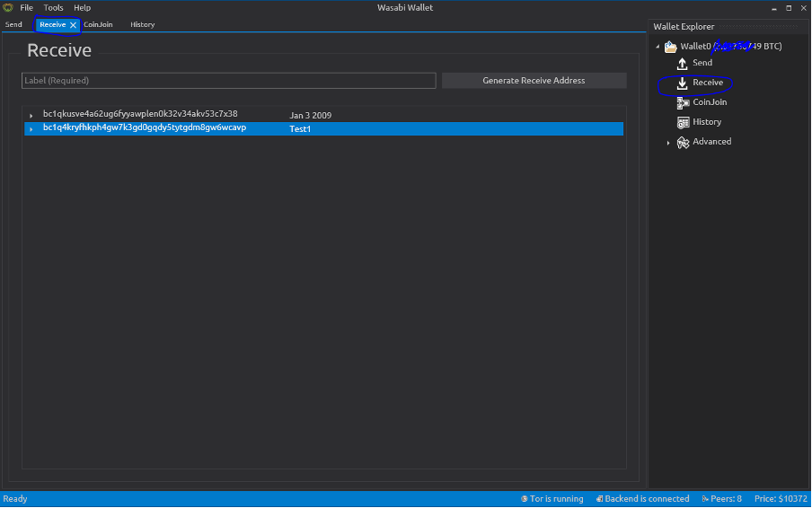Click the Ready status text

tap(15, 499)
